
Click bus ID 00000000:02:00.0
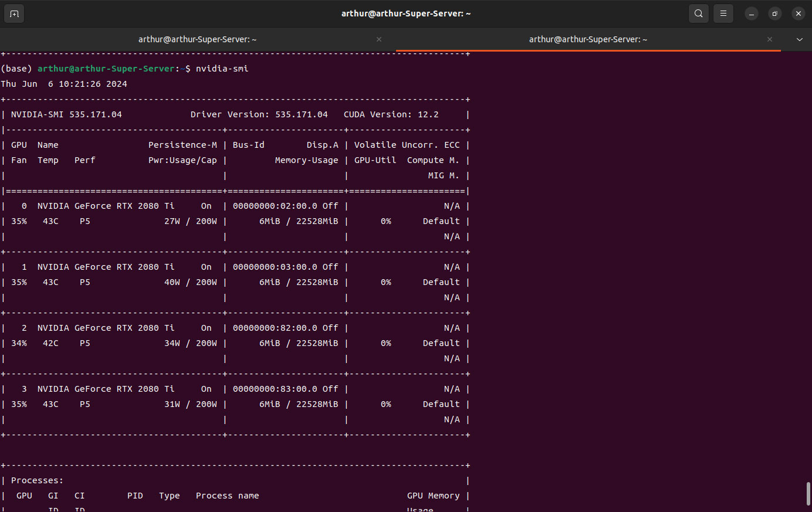pyautogui.click(x=275, y=206)
